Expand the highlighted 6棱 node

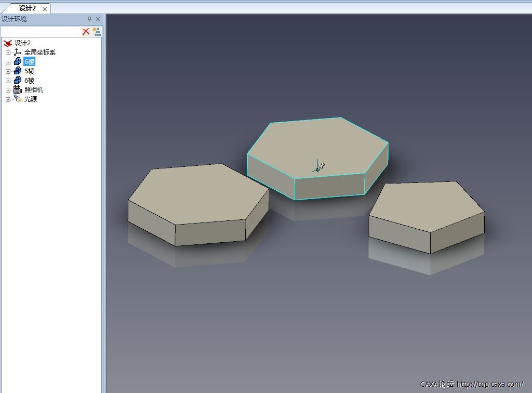pos(8,62)
